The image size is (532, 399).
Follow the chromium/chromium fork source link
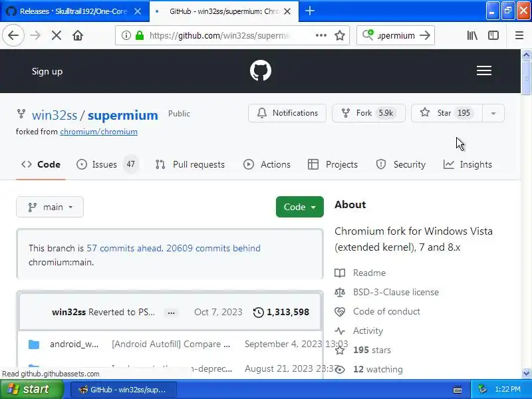(98, 132)
